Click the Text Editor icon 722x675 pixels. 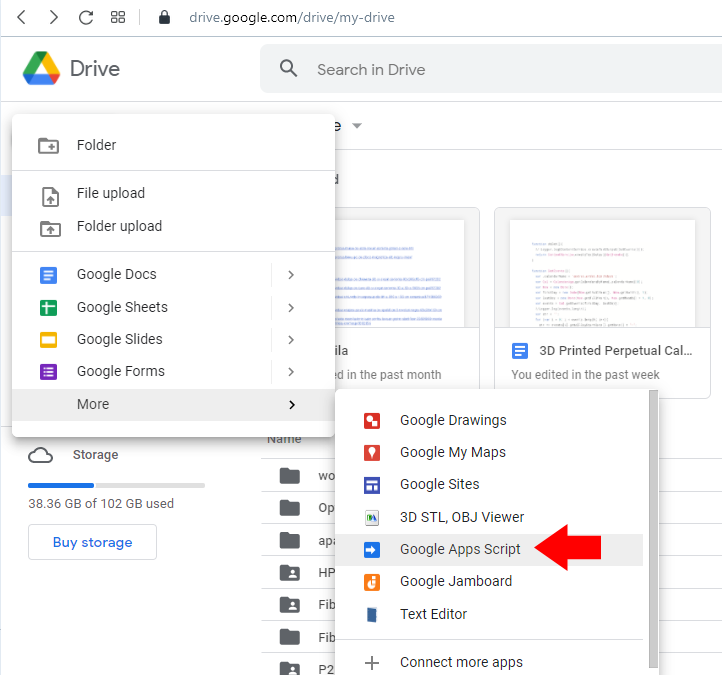(372, 615)
